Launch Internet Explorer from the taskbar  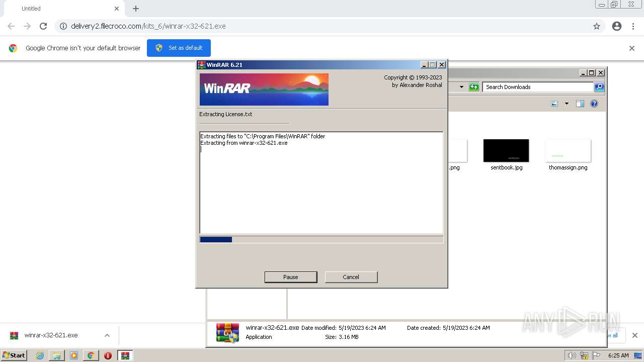click(x=40, y=355)
